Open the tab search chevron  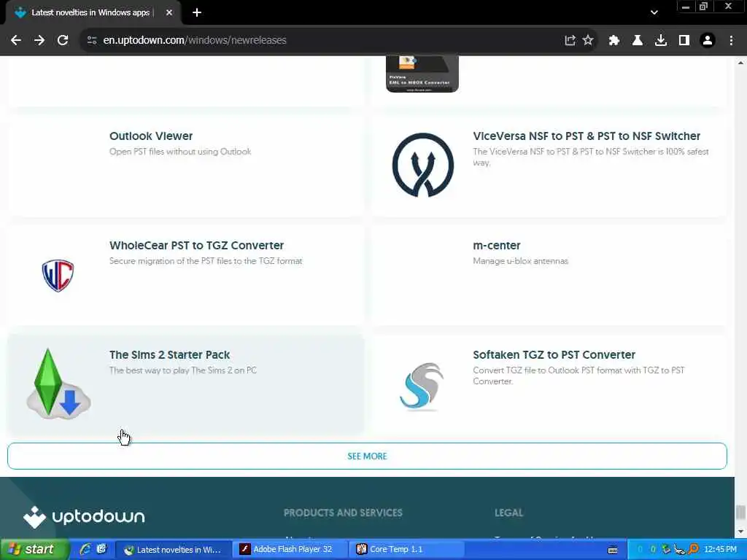tap(654, 12)
